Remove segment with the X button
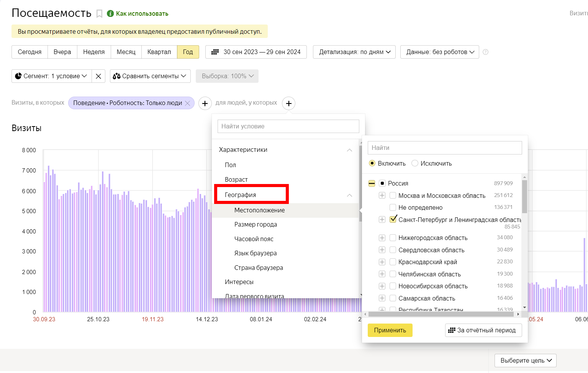This screenshot has height=373, width=588. pos(98,76)
